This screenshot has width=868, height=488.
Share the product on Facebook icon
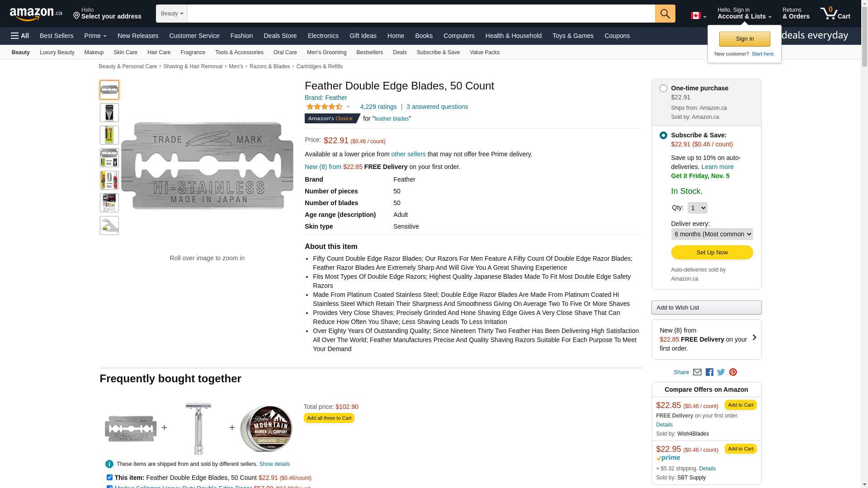pos(709,372)
